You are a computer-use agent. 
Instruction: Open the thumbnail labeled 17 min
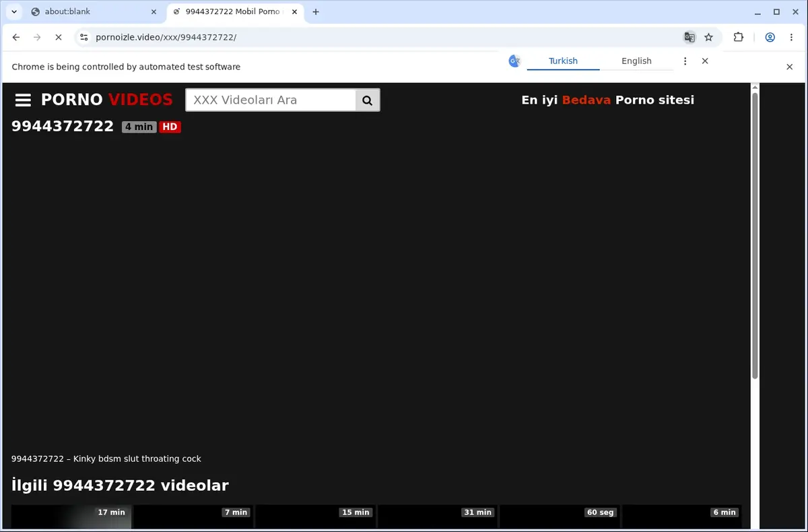tap(71, 517)
